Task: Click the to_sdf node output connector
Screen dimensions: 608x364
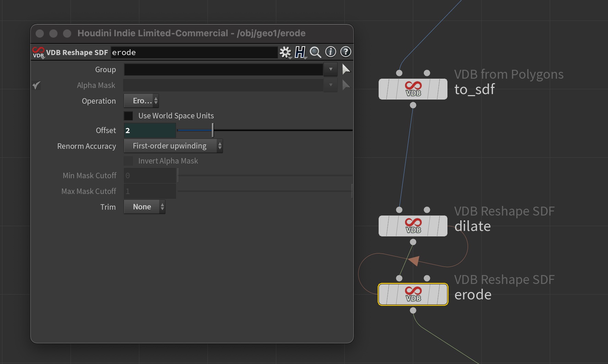Action: tap(413, 105)
